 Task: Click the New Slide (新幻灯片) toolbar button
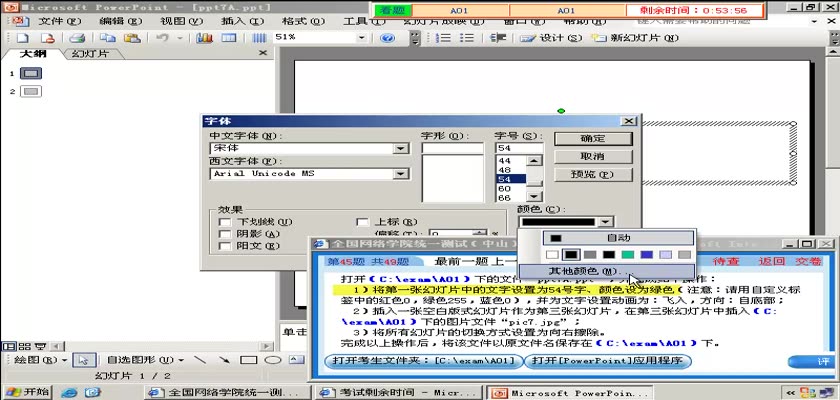(x=635, y=38)
